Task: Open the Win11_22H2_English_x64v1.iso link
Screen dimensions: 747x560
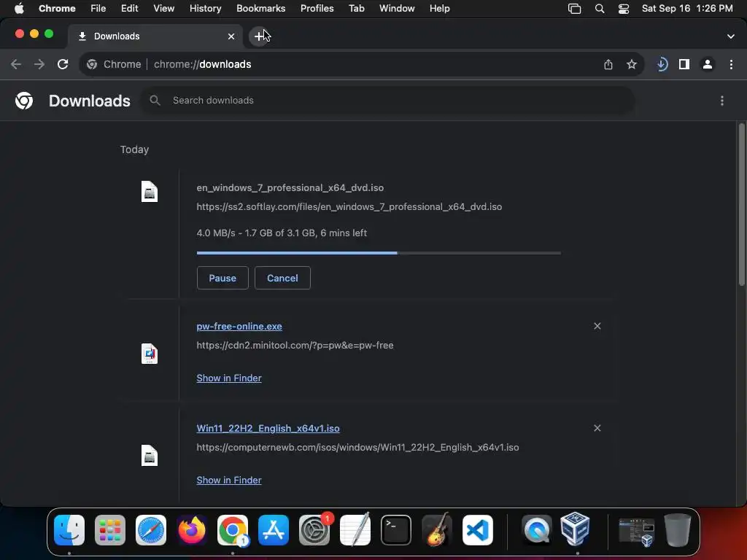Action: [x=268, y=428]
